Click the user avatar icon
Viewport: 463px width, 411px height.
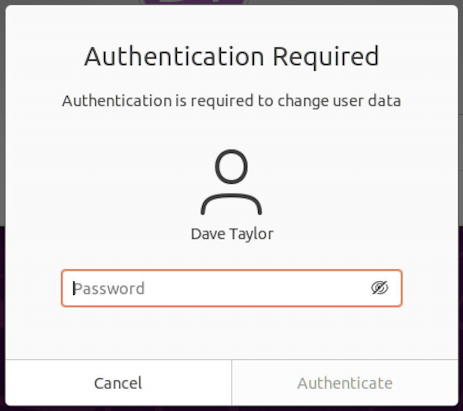tap(231, 182)
